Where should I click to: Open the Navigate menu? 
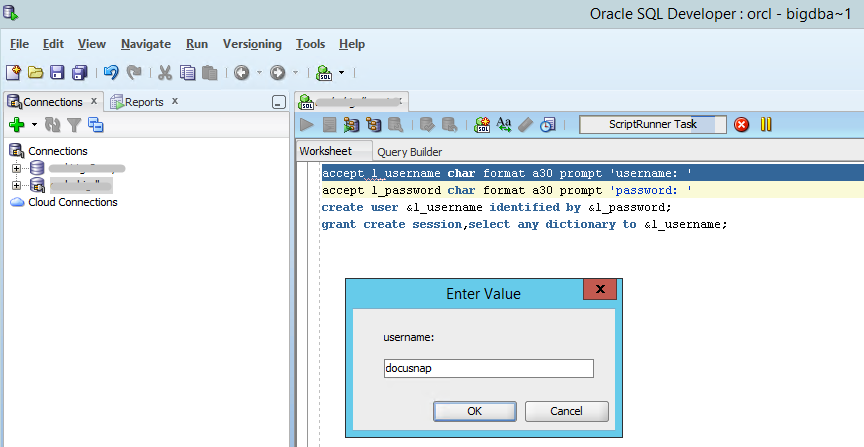(x=146, y=44)
